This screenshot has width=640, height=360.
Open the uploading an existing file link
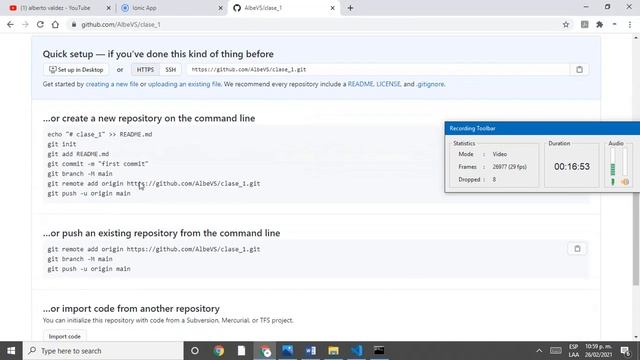click(184, 84)
